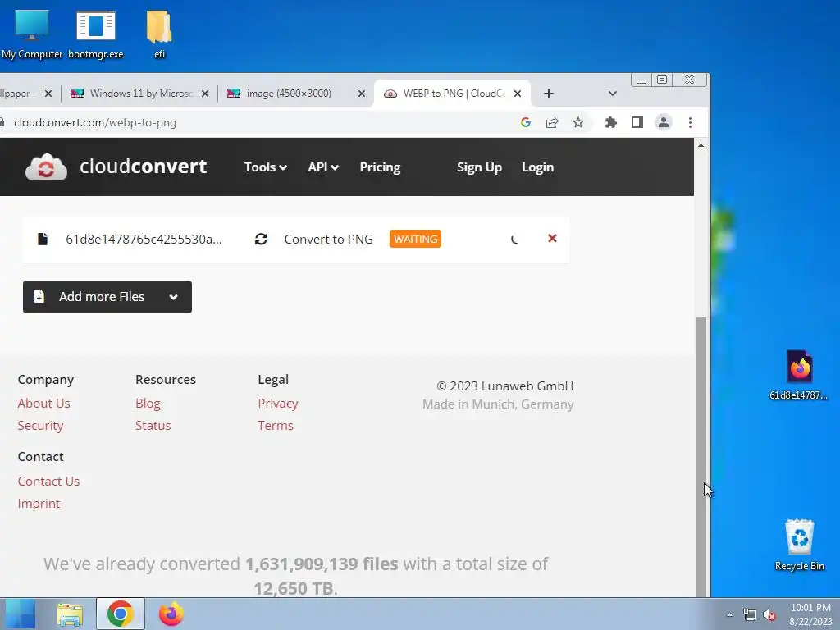Share this page via address bar icon
840x630 pixels.
pyautogui.click(x=552, y=123)
